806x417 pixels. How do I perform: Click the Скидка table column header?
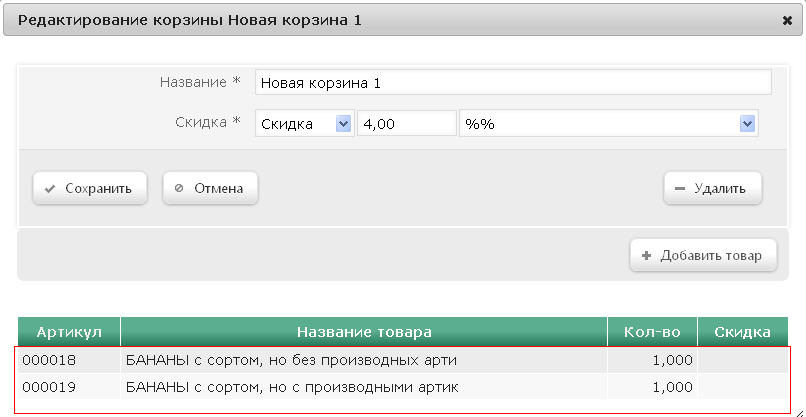click(x=742, y=332)
